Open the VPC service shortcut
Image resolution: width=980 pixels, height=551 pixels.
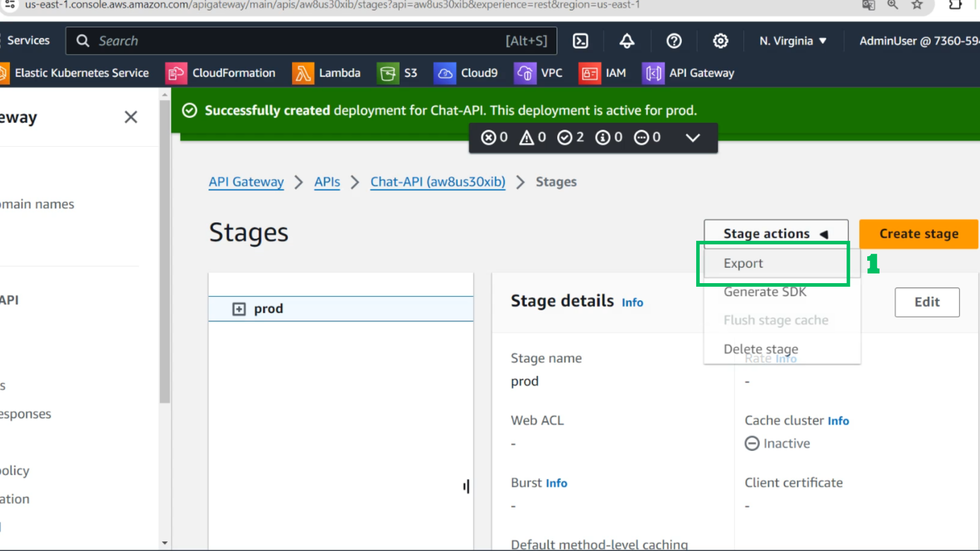[x=538, y=73]
